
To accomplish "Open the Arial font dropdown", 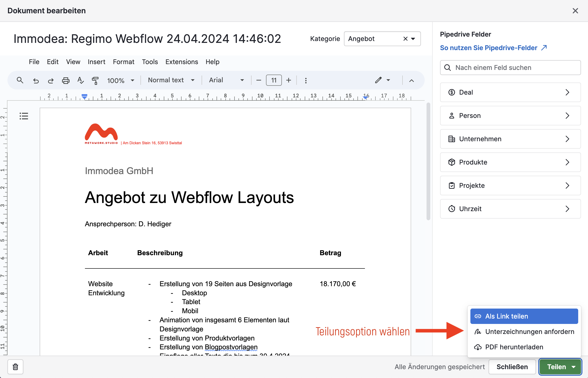I will point(226,80).
